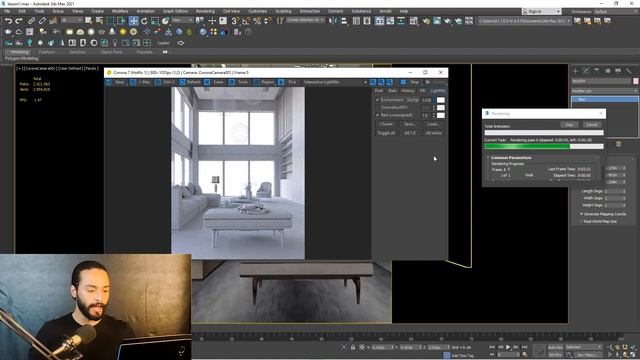The image size is (640, 360).
Task: Open the project path dropdown
Action: pyautogui.click(x=524, y=20)
